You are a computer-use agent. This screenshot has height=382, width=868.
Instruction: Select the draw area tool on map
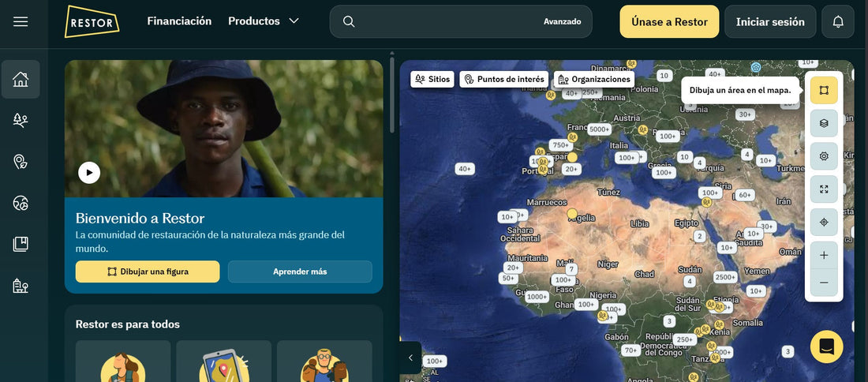click(824, 90)
